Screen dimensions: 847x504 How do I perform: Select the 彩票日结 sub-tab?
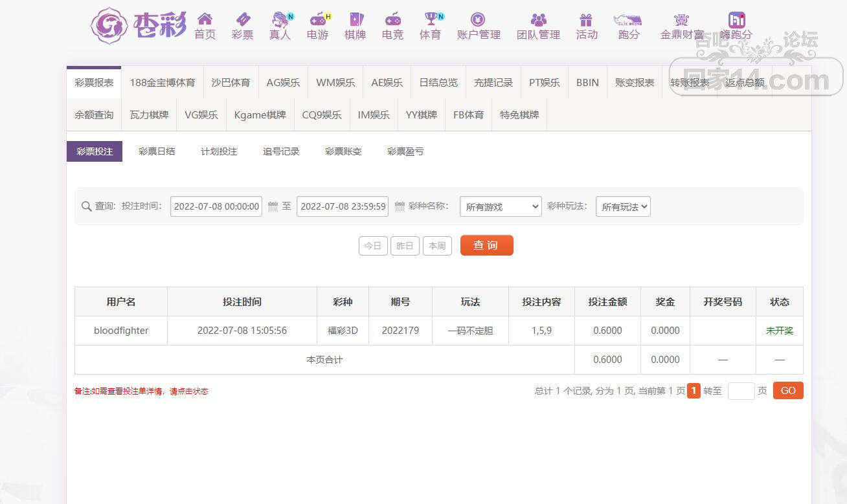tap(157, 151)
